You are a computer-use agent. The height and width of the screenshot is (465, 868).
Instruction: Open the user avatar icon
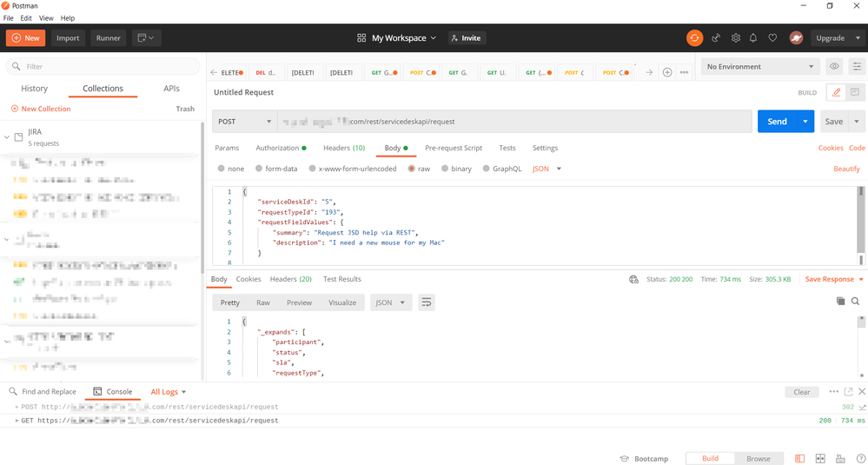click(796, 37)
